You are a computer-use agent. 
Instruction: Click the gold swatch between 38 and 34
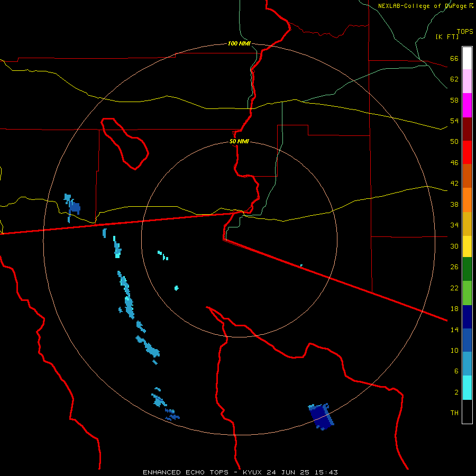(467, 224)
